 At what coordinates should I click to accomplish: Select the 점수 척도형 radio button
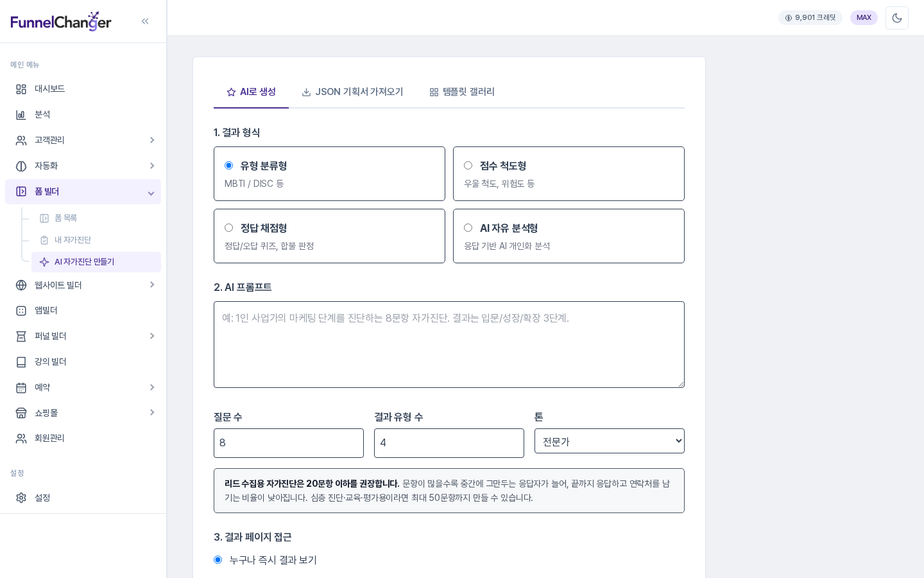coord(468,166)
